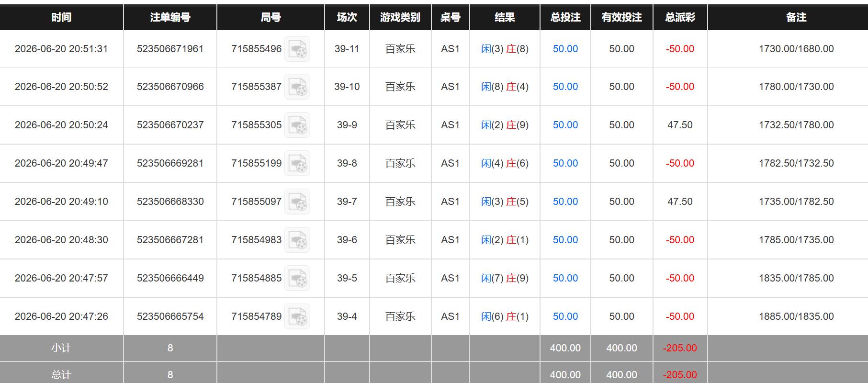This screenshot has height=383, width=868.
Task: Click the 场次 column header
Action: pyautogui.click(x=347, y=17)
